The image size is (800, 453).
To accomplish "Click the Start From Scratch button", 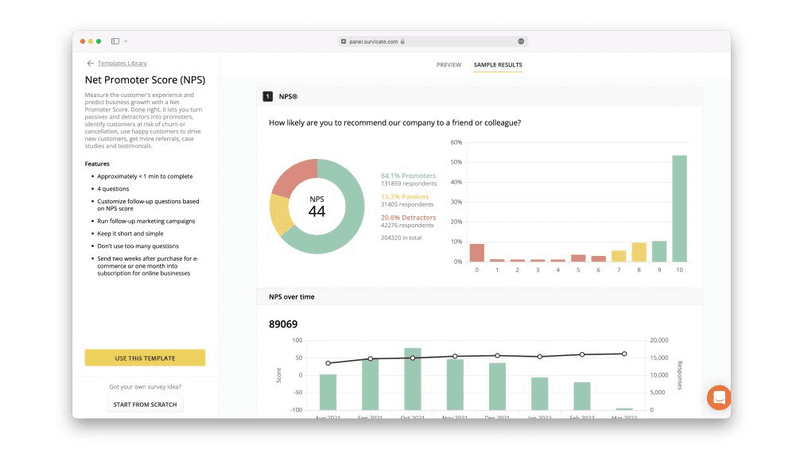I will point(145,404).
